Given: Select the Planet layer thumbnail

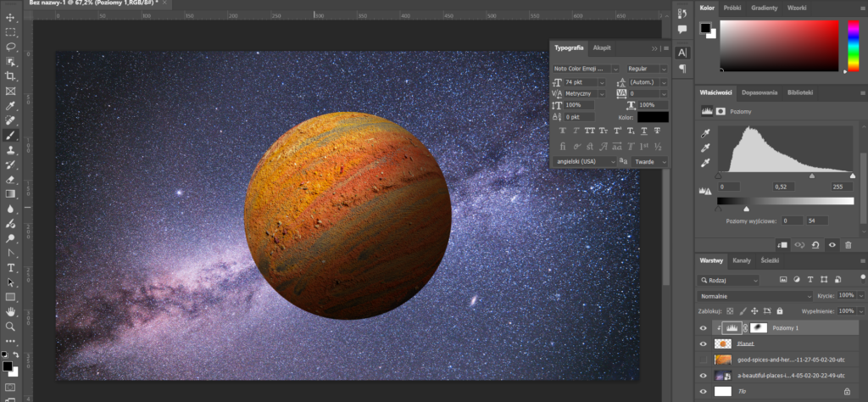Looking at the screenshot, I should (x=723, y=343).
